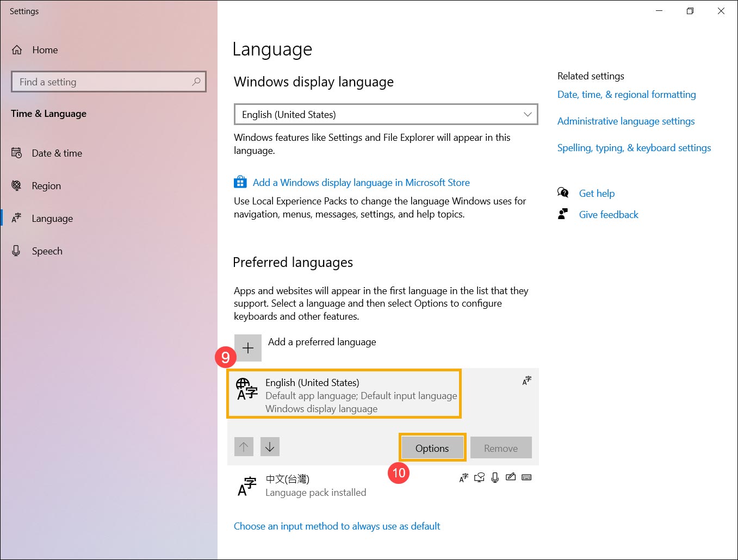Viewport: 738px width, 560px height.
Task: Select the Region globe icon
Action: 17,185
